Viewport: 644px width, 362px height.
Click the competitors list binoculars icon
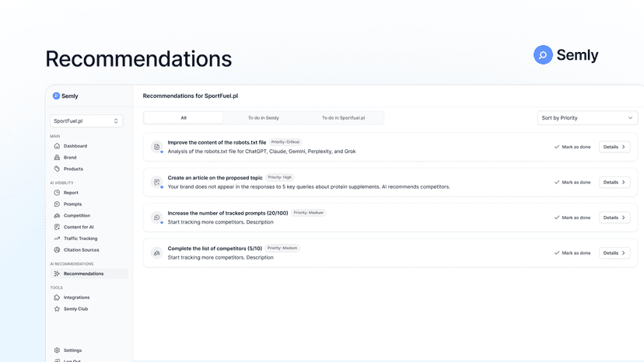[157, 253]
